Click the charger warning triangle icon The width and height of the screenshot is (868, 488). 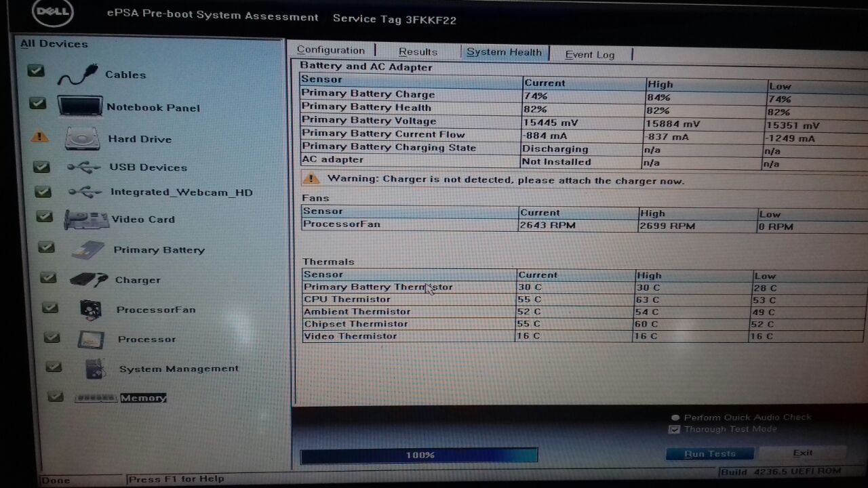point(311,179)
